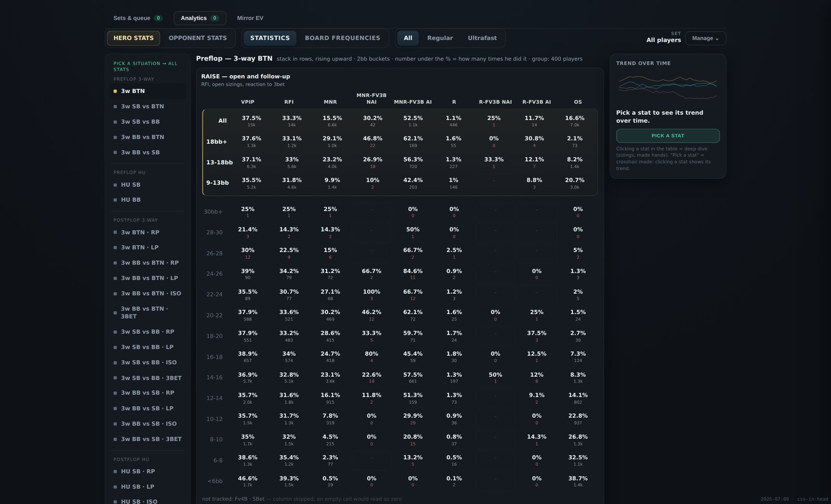Click the PICK A STAT button

(668, 136)
